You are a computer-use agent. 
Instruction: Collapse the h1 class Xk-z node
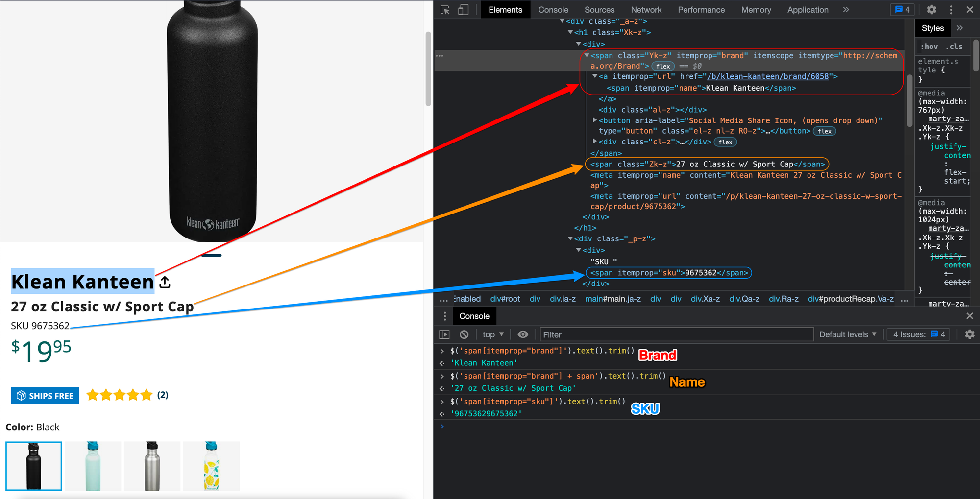[x=570, y=32]
